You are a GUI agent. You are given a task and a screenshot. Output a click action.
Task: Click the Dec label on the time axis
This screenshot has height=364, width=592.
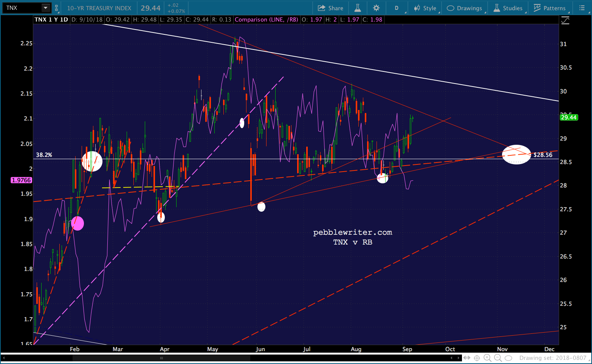click(549, 349)
